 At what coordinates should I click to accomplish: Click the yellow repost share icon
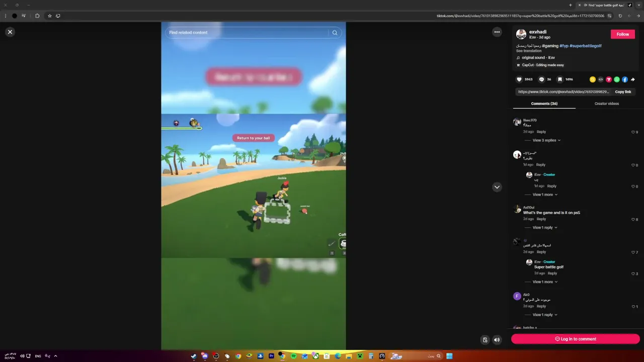[x=593, y=79]
